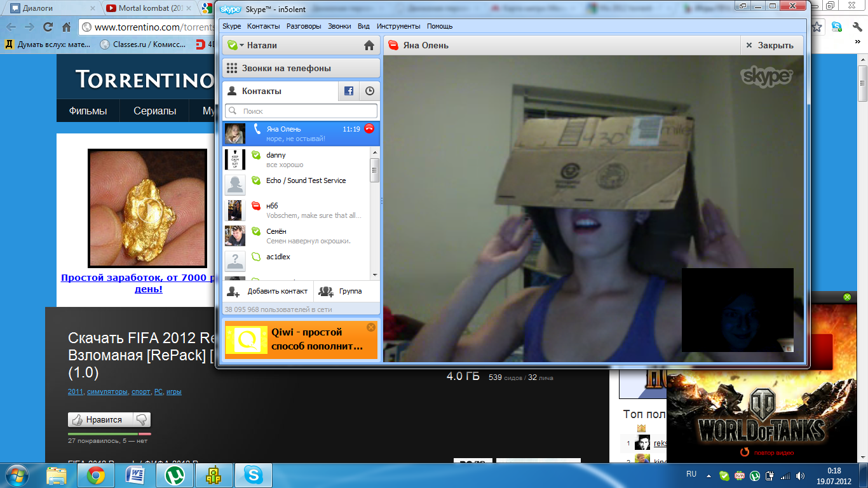
Task: Click the Skype taskbar button
Action: pos(254,475)
